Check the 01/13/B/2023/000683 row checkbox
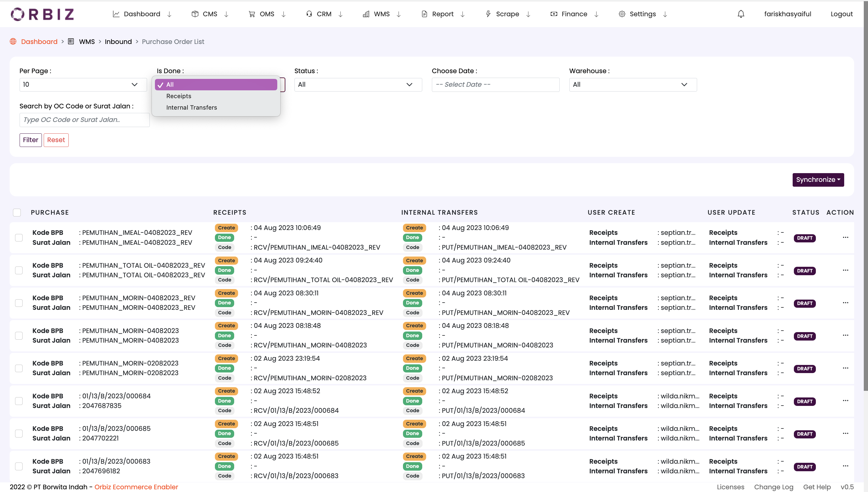Image resolution: width=868 pixels, height=492 pixels. tap(19, 466)
